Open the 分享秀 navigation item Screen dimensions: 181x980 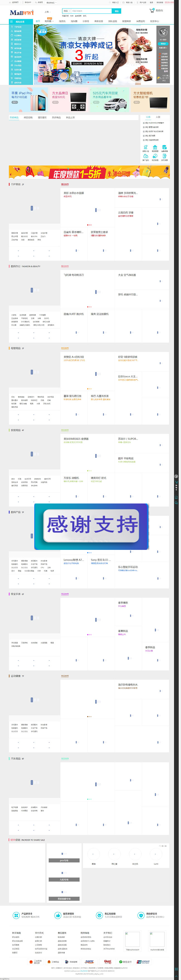[85, 21]
